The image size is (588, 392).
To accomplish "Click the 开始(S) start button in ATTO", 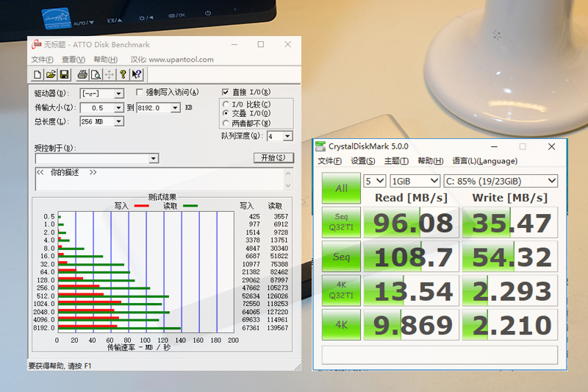I will 273,158.
